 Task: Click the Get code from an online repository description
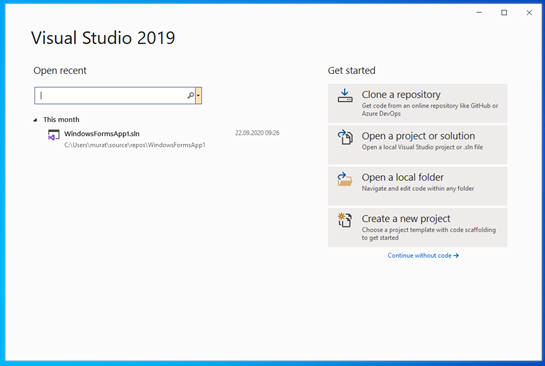430,109
